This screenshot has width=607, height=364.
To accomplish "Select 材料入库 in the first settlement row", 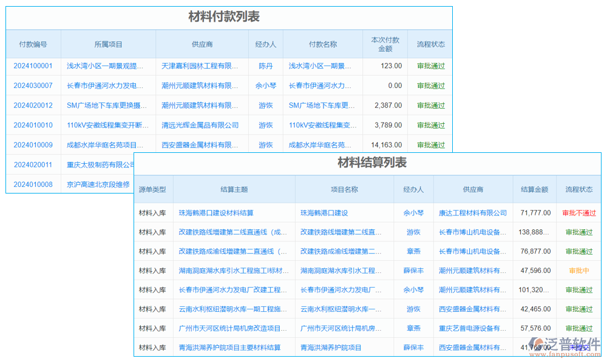I will tap(153, 212).
